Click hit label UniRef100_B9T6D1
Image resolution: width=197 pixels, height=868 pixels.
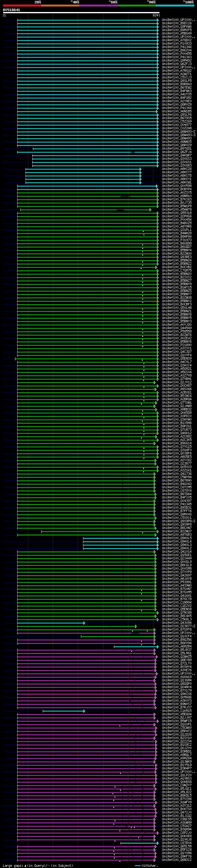177,149
